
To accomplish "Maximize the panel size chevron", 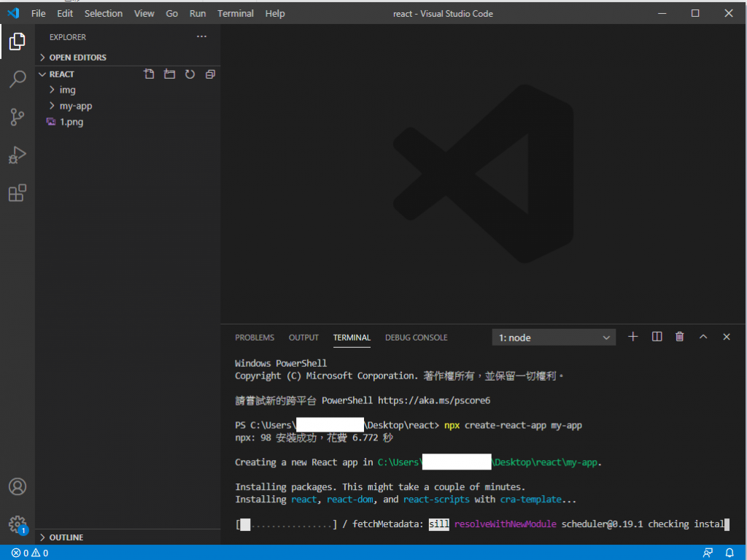I will coord(703,337).
